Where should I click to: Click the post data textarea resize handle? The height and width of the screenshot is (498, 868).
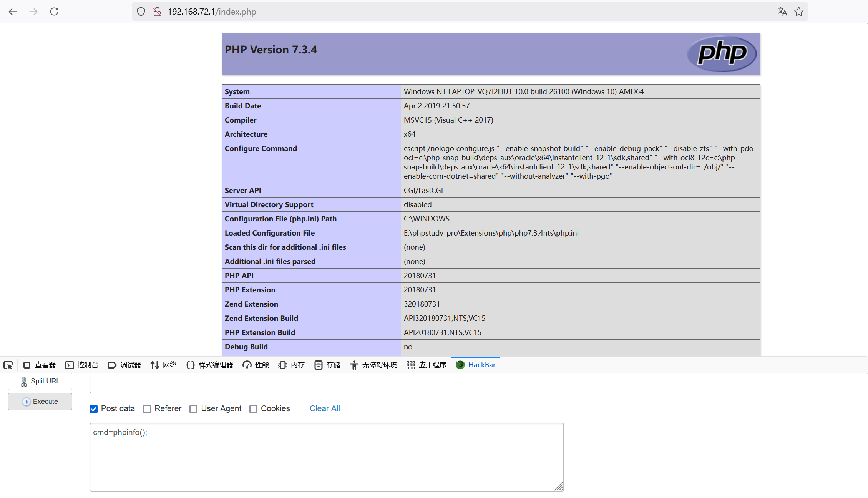point(559,487)
